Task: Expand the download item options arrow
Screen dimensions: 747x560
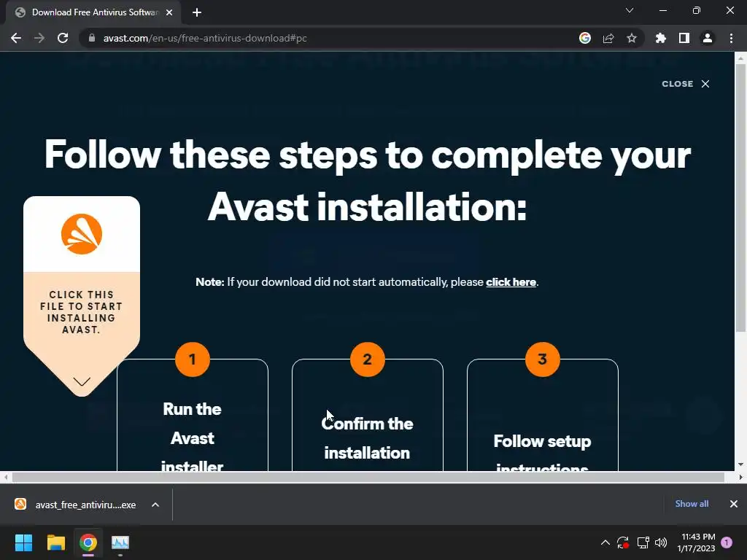Action: (x=155, y=505)
